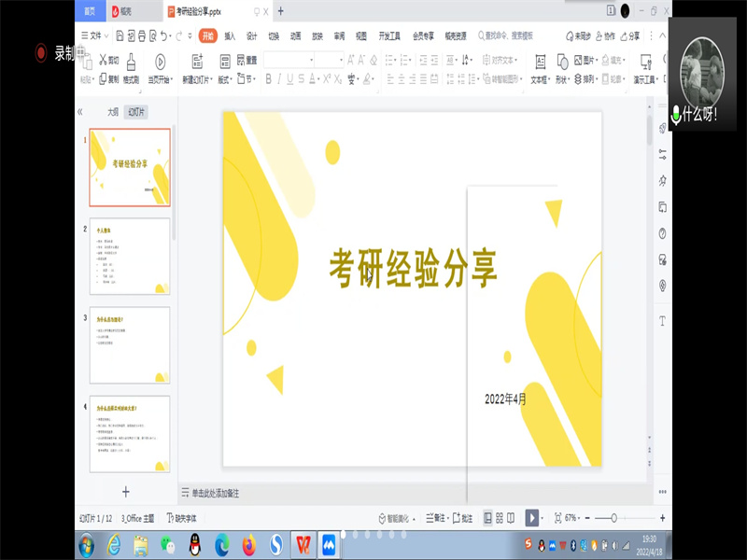Image resolution: width=747 pixels, height=560 pixels.
Task: Switch to the Outline (大纲) panel tab
Action: pos(112,111)
